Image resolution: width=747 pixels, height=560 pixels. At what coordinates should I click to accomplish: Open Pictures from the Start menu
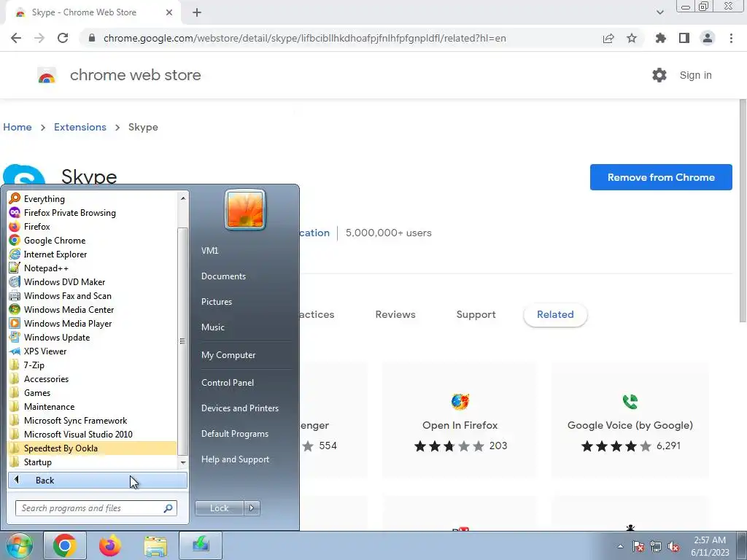tap(216, 301)
